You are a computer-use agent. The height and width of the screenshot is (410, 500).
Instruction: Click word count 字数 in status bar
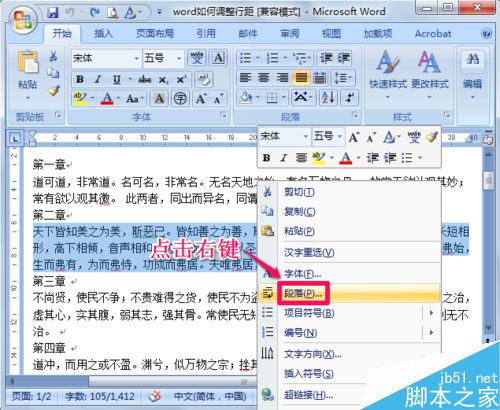point(100,396)
